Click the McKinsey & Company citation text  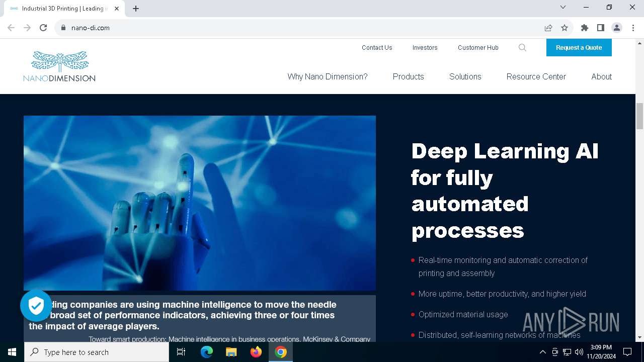tap(229, 339)
